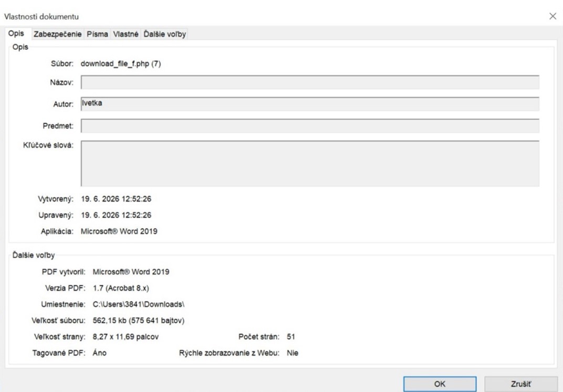
Task: Click the Umiestnenie path C:\Users\3841\Downloads\
Action: (138, 304)
